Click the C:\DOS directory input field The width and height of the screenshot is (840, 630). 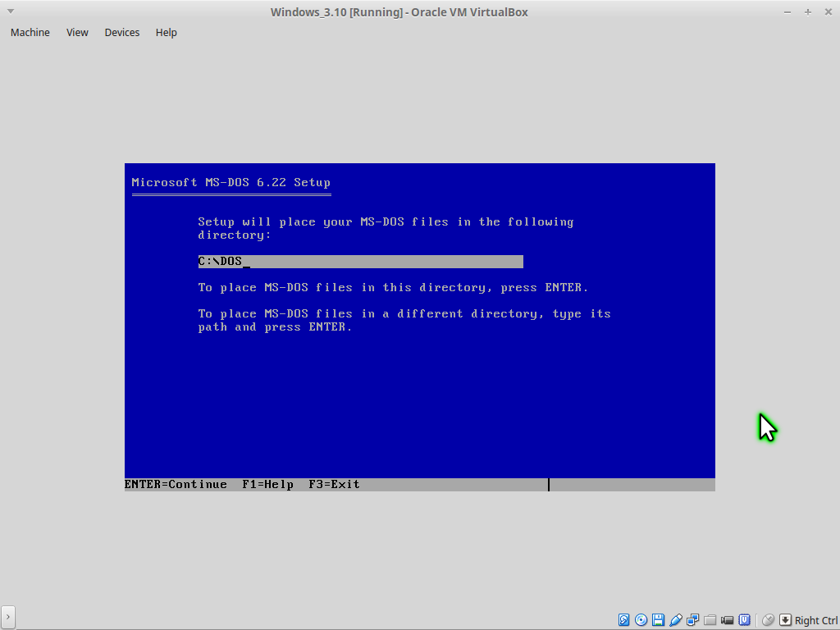click(x=360, y=262)
